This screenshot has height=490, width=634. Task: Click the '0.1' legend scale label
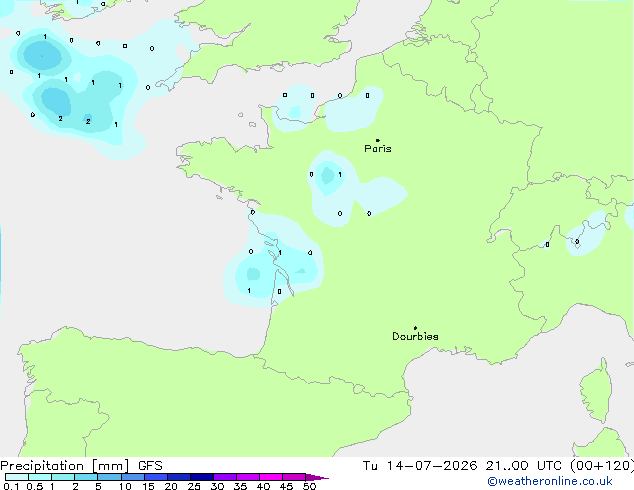pyautogui.click(x=11, y=486)
